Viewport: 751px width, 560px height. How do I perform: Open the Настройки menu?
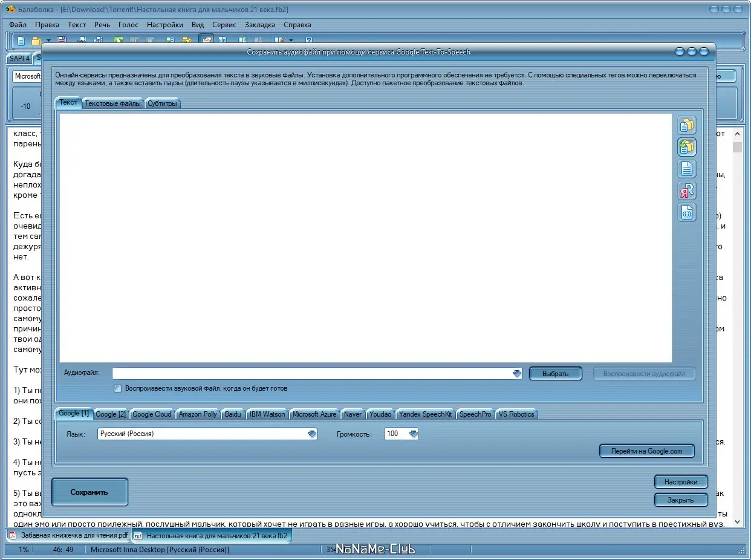click(165, 25)
